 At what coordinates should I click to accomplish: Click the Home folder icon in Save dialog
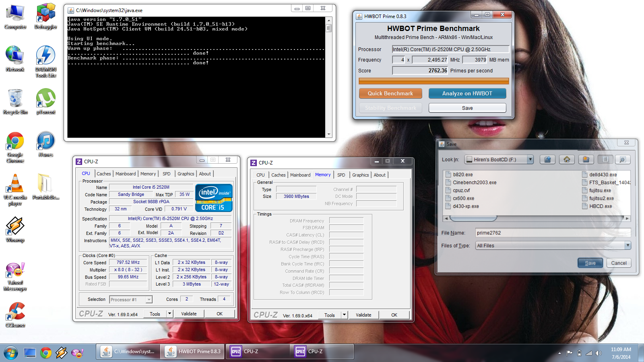[567, 160]
